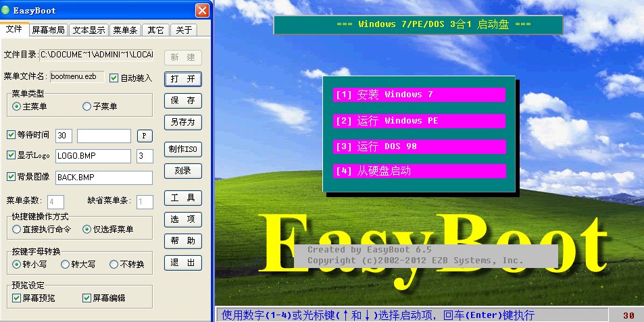Switch to the 菜单条 tab
This screenshot has height=322, width=644.
[x=125, y=30]
